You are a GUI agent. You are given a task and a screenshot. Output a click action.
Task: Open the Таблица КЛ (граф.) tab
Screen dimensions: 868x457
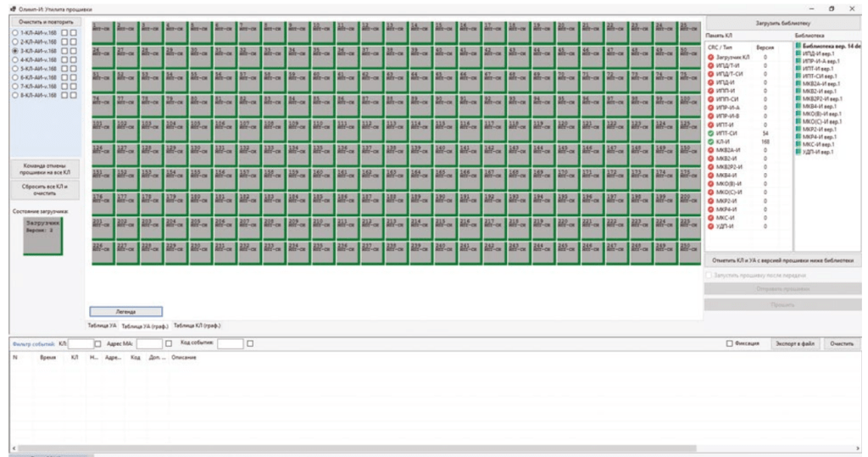click(197, 325)
